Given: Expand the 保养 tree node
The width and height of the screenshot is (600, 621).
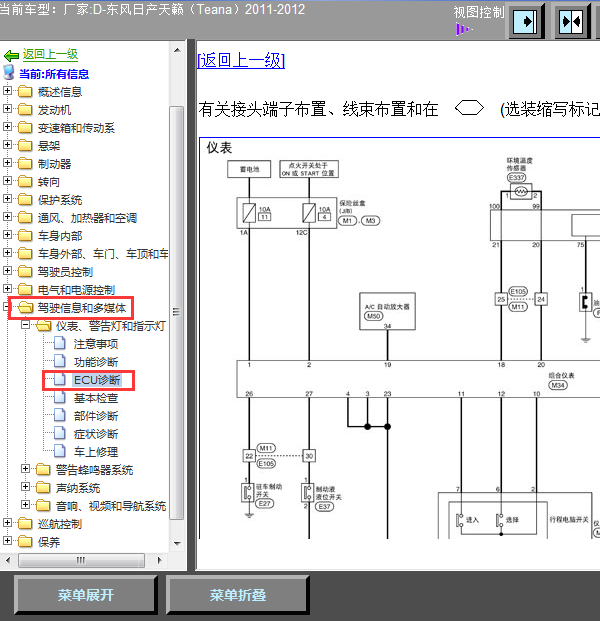Looking at the screenshot, I should (7, 541).
